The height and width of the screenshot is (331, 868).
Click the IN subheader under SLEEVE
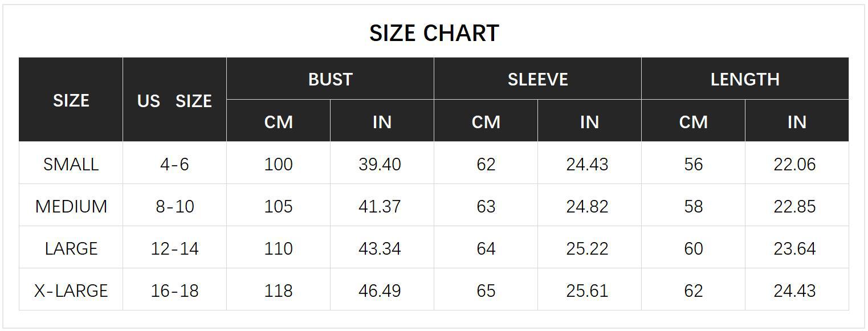coord(589,122)
